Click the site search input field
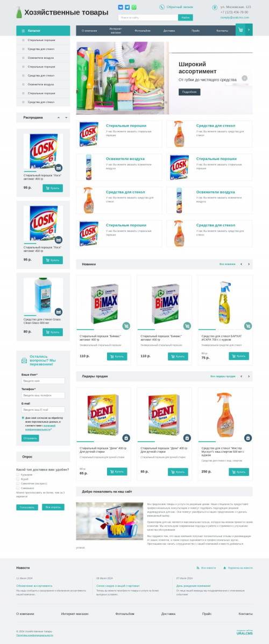Screen dimensions: 269x644 pyautogui.click(x=148, y=18)
